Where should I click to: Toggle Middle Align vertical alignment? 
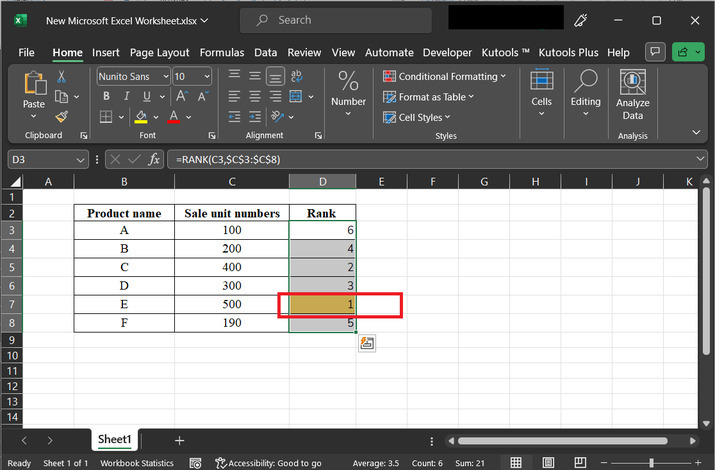(x=255, y=76)
